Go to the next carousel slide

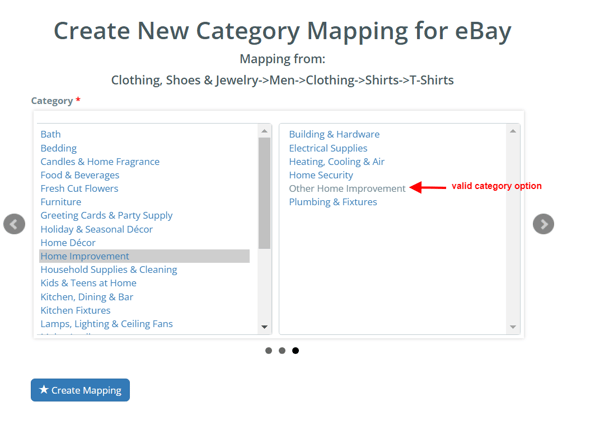tap(543, 224)
